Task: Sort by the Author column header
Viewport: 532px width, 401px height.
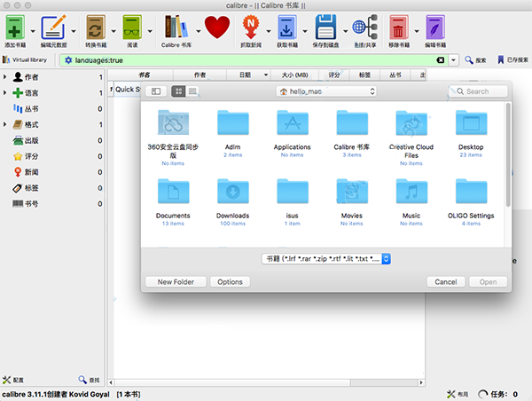Action: coord(199,75)
